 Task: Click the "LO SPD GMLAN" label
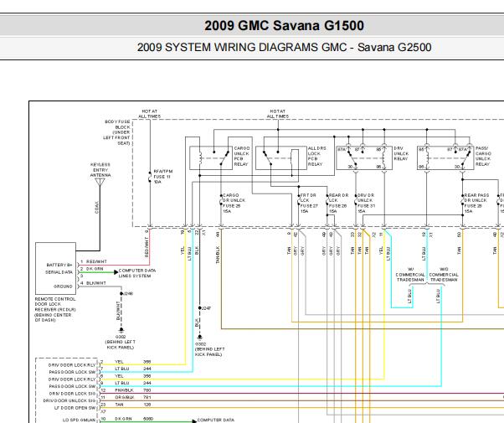pos(79,420)
